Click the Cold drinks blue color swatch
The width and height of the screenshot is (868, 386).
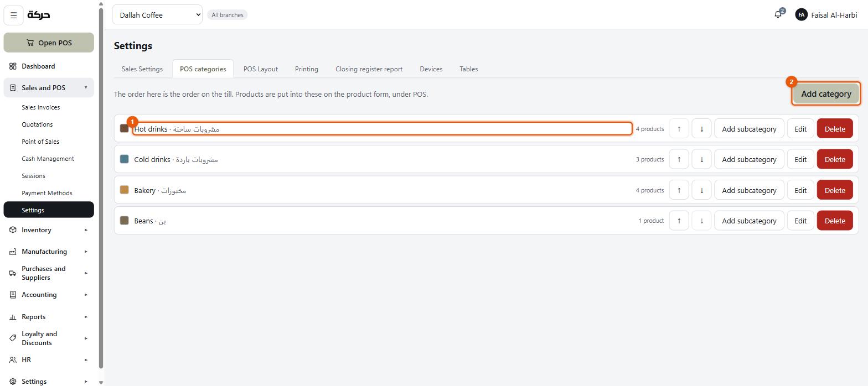click(x=125, y=159)
